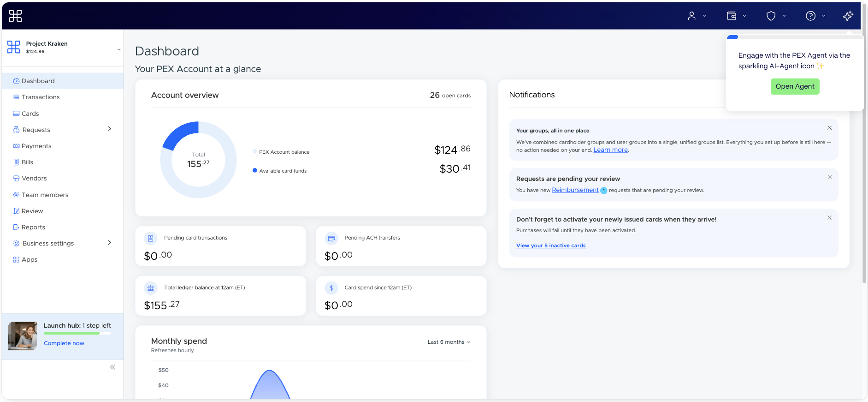Expand the user profile dropdown chevron
The height and width of the screenshot is (402, 868).
click(704, 16)
